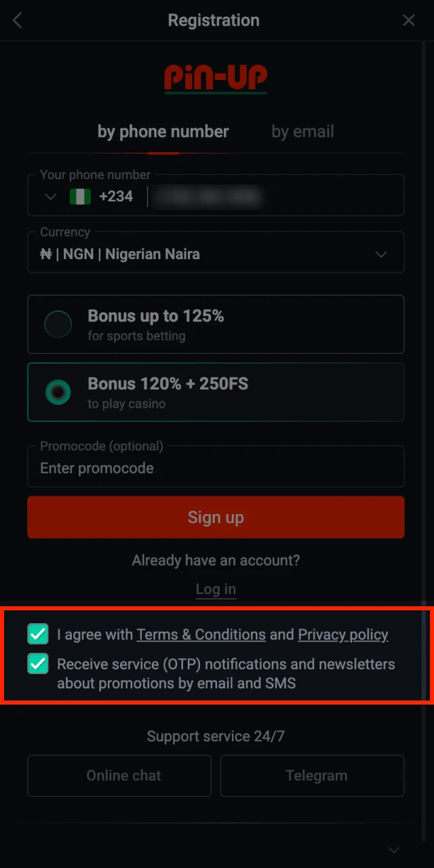Uncheck the Terms & Conditions agreement checkbox

(x=38, y=634)
